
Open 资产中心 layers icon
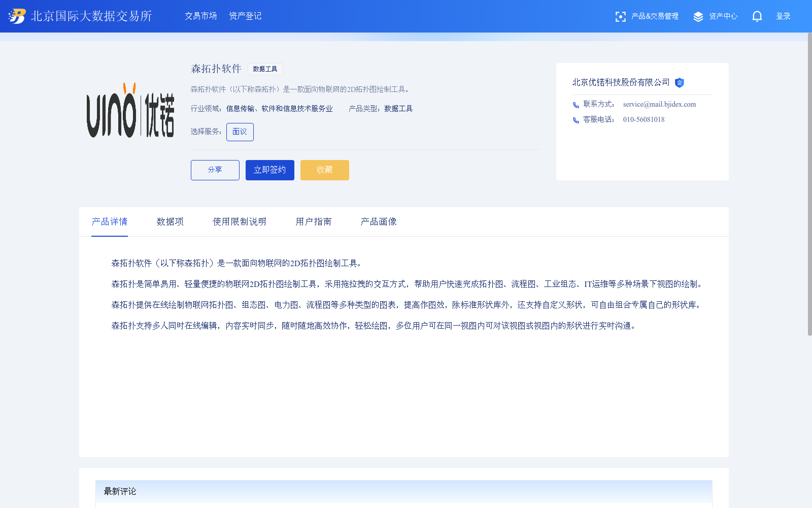[x=698, y=17]
